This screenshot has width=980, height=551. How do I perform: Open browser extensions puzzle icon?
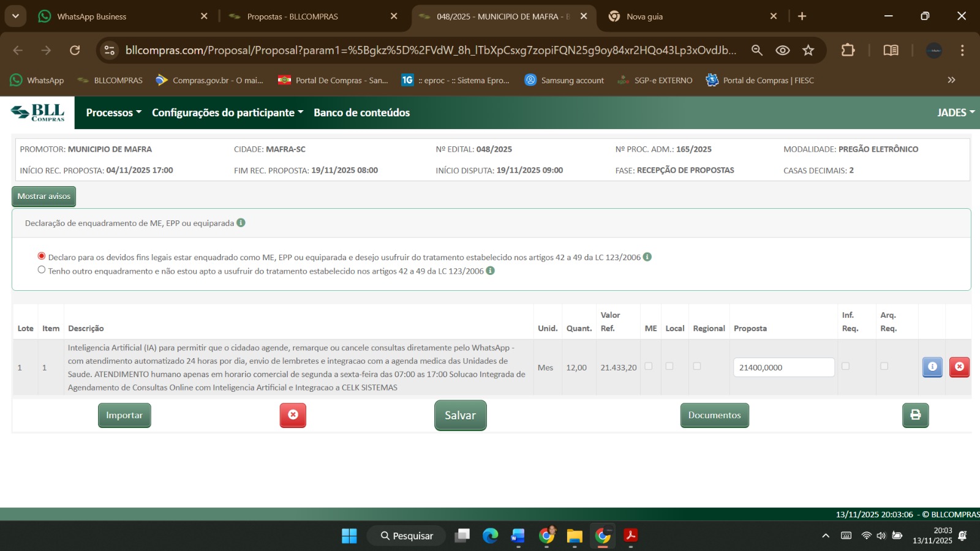point(848,50)
